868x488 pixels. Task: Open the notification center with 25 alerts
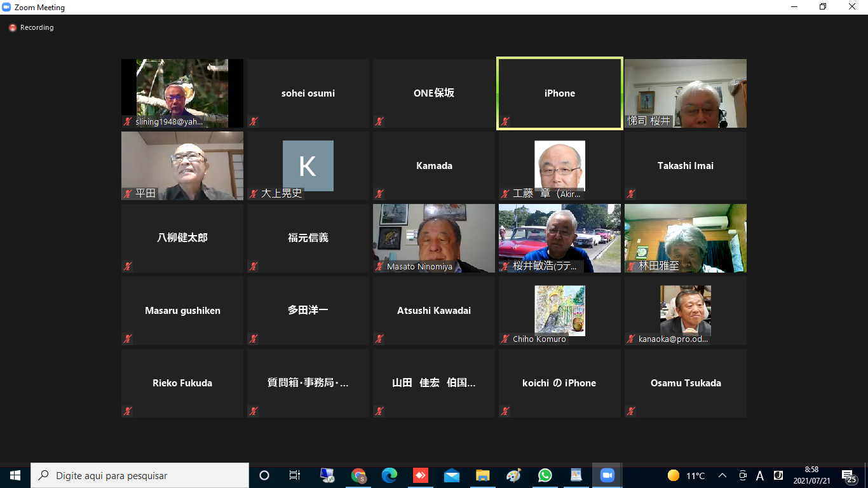point(848,475)
